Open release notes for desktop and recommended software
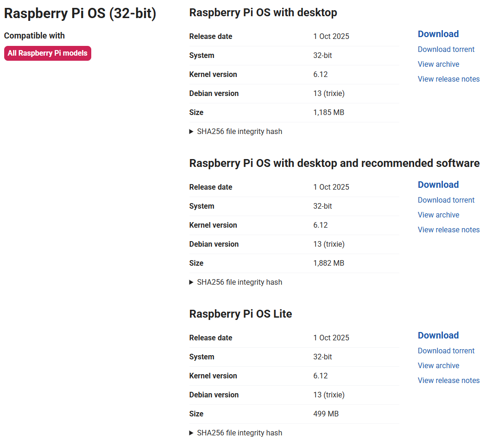 449,230
